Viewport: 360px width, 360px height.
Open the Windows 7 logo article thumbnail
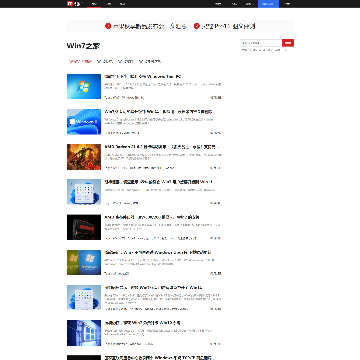(x=84, y=86)
